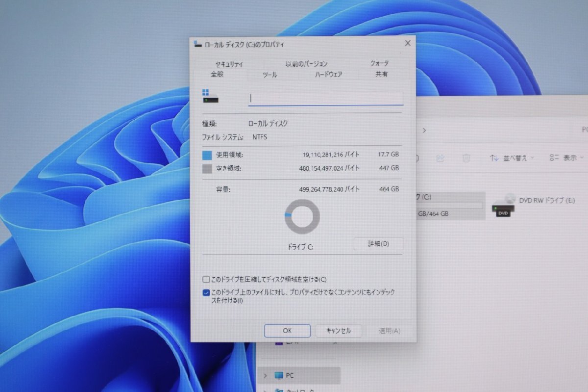The height and width of the screenshot is (392, 588).
Task: Open the ハードウェア tab
Action: [x=328, y=74]
